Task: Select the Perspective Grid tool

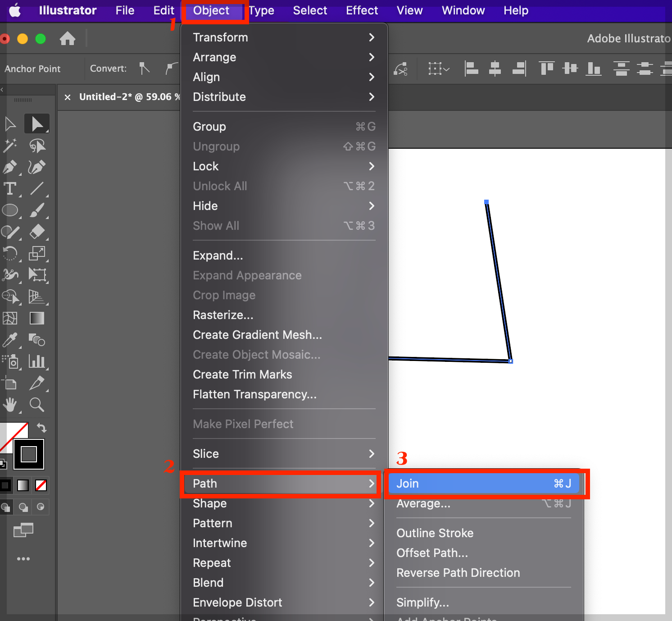Action: (x=37, y=297)
